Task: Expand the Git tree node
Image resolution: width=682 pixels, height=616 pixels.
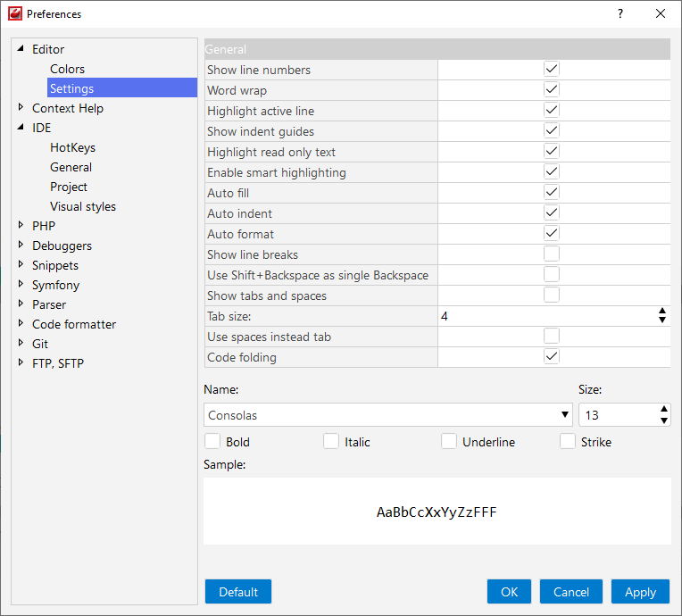Action: (21, 343)
